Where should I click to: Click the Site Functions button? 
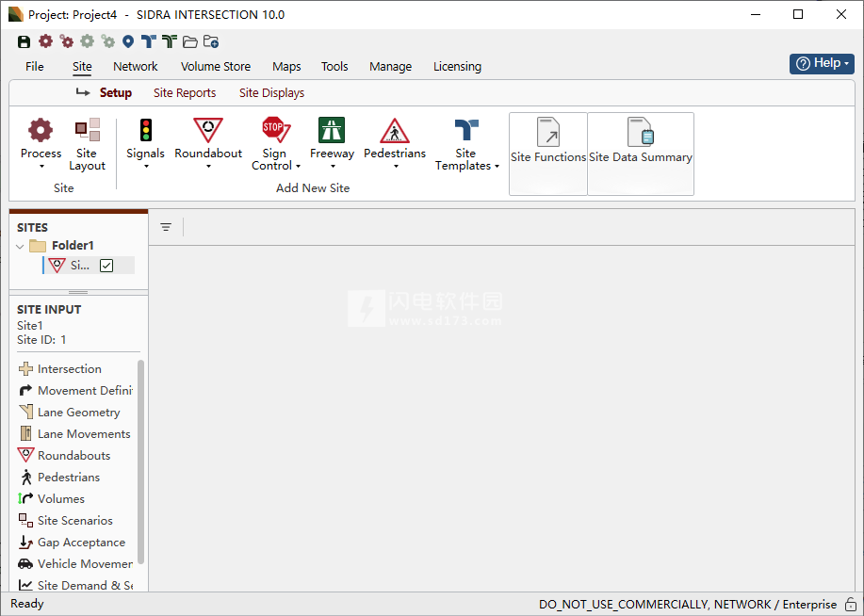tap(548, 154)
